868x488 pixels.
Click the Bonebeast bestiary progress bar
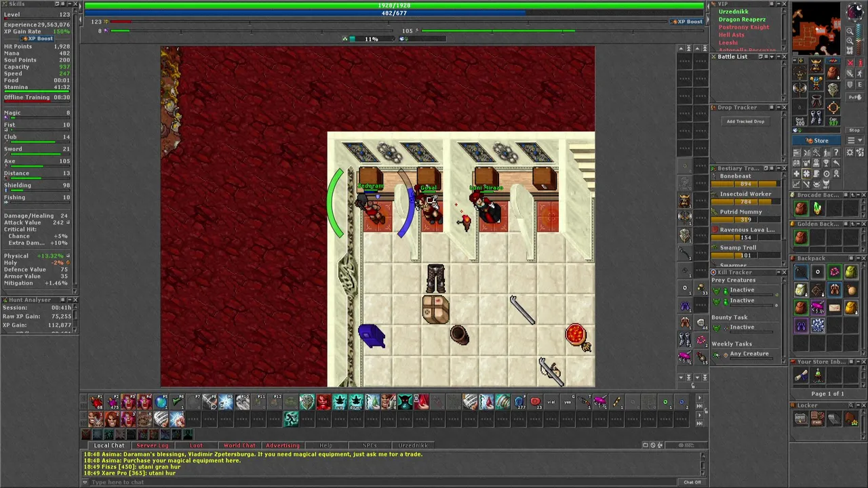[744, 184]
